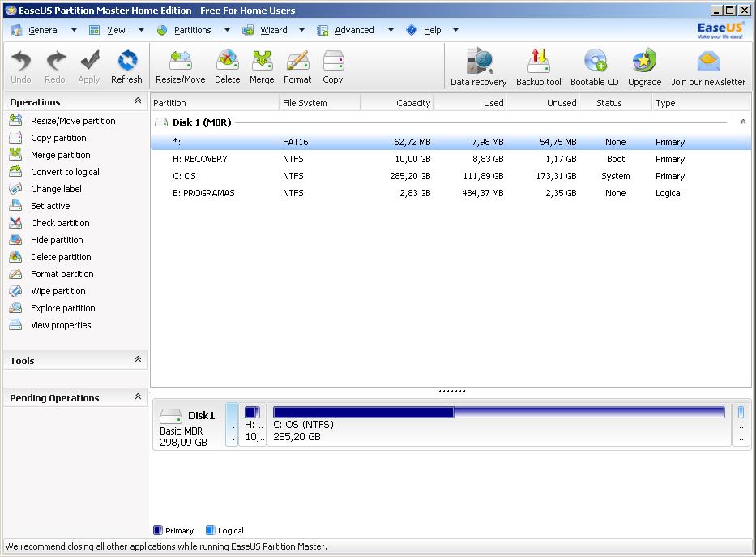Launch the Backup tool
756x557 pixels.
click(539, 67)
